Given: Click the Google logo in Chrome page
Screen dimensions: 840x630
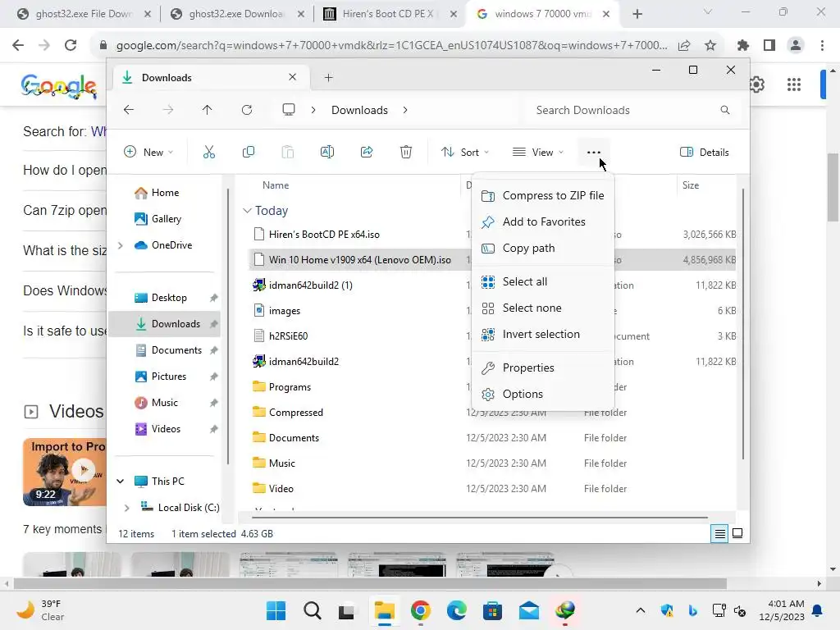Looking at the screenshot, I should click(x=59, y=86).
